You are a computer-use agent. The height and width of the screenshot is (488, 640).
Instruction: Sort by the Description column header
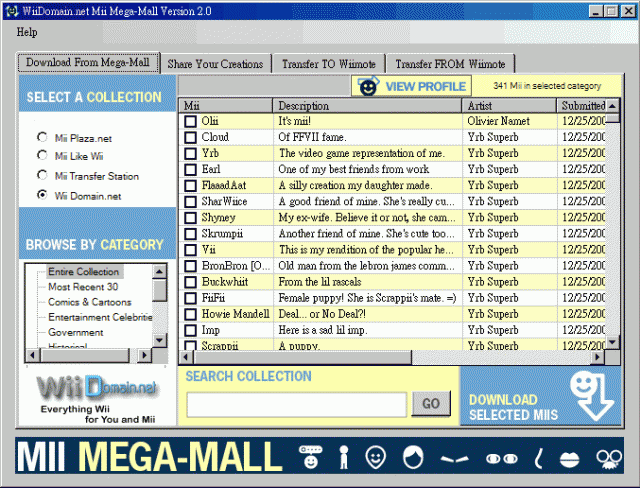point(367,106)
